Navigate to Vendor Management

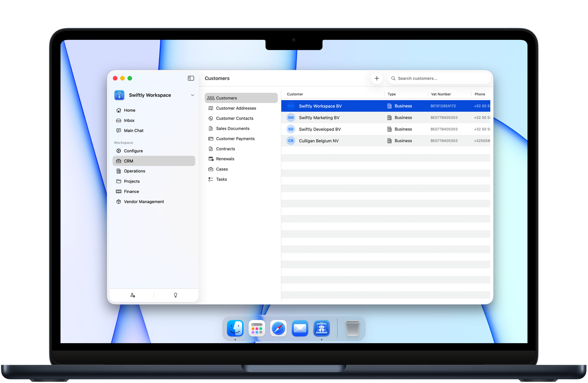[144, 202]
